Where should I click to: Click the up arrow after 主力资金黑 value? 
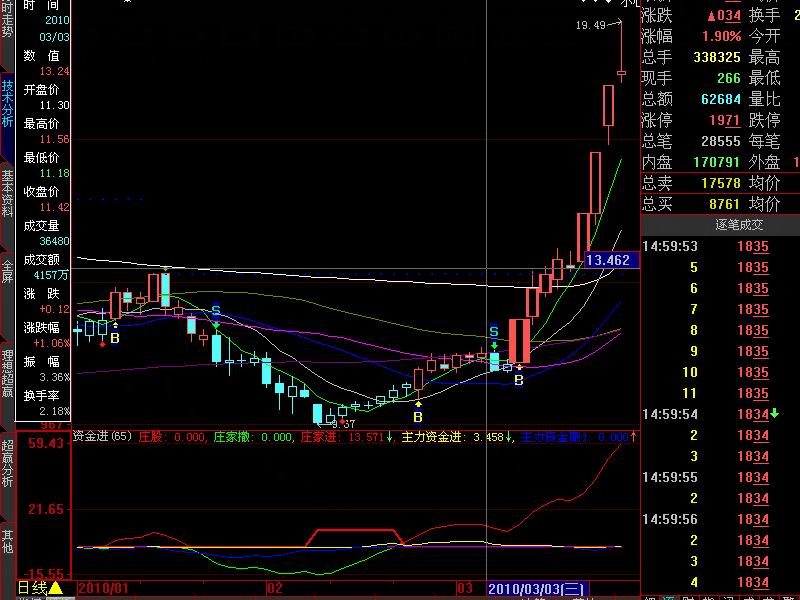tap(634, 437)
